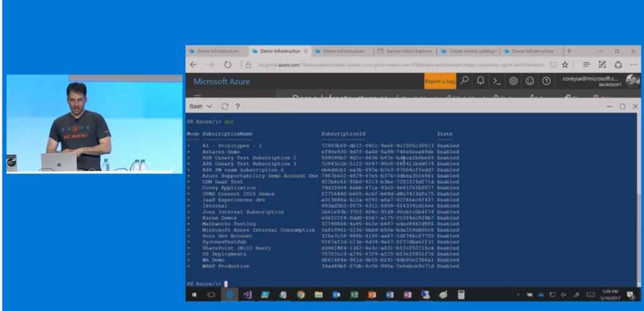Click 'US Deployments' subscription name
The height and width of the screenshot is (311, 644).
tap(224, 254)
